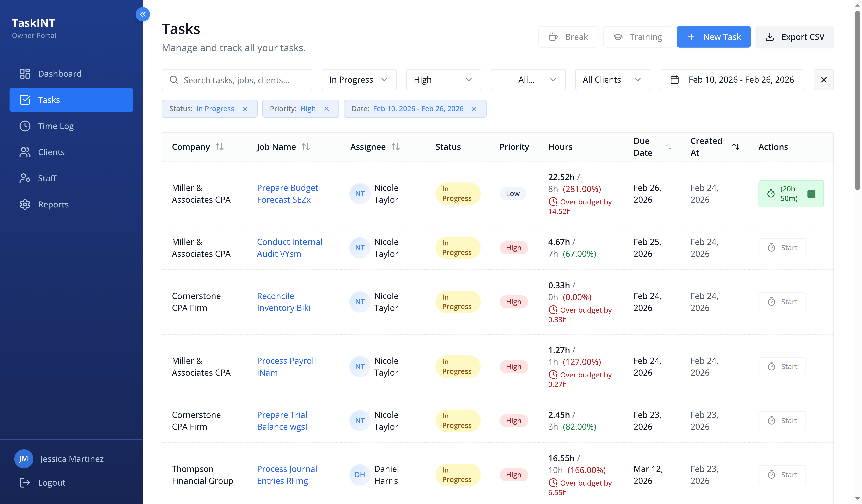Click the JM avatar for Jessica Martinez

24,459
